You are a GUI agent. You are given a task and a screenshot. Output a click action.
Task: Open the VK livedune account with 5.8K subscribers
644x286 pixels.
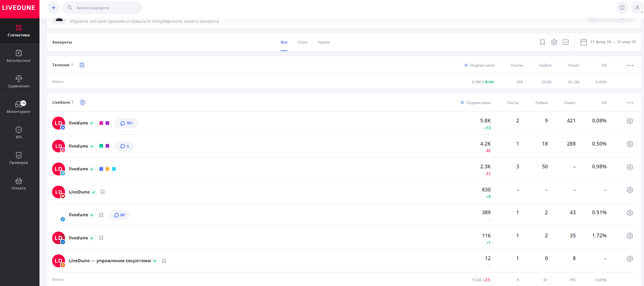click(78, 123)
